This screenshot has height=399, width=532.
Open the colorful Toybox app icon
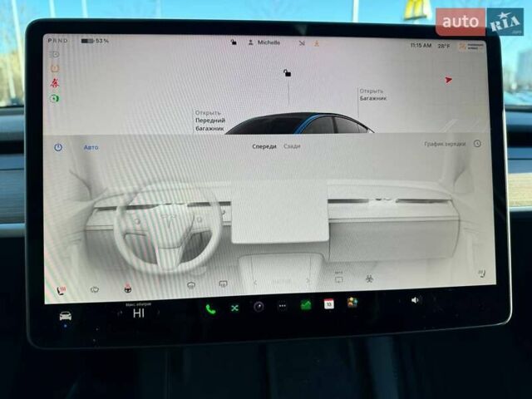[352, 303]
